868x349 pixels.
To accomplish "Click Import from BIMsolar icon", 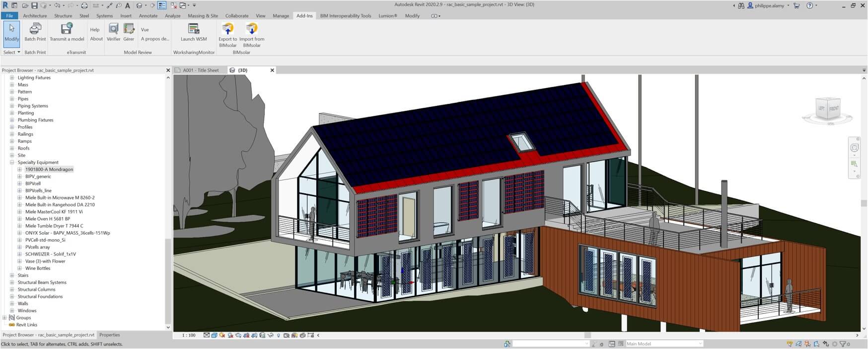I will pos(252,29).
